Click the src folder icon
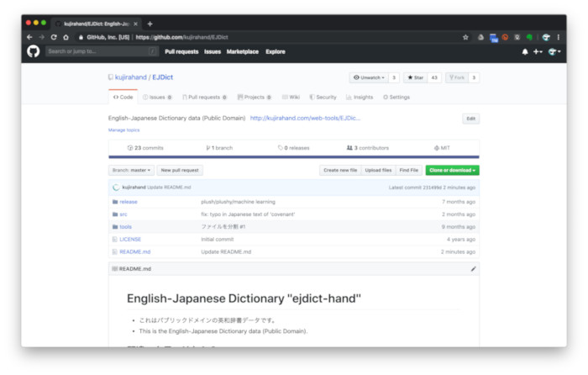 pyautogui.click(x=115, y=214)
